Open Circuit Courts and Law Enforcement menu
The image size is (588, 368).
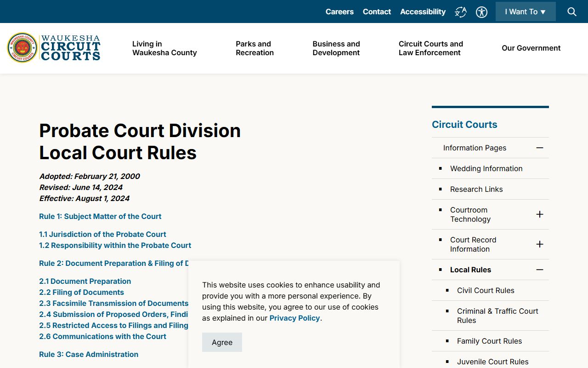(x=431, y=48)
